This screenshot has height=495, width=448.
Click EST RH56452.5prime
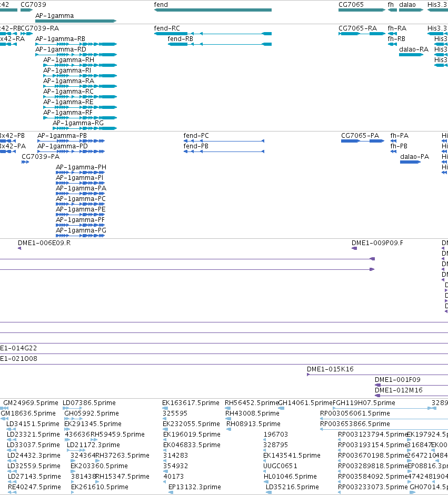coord(228,408)
